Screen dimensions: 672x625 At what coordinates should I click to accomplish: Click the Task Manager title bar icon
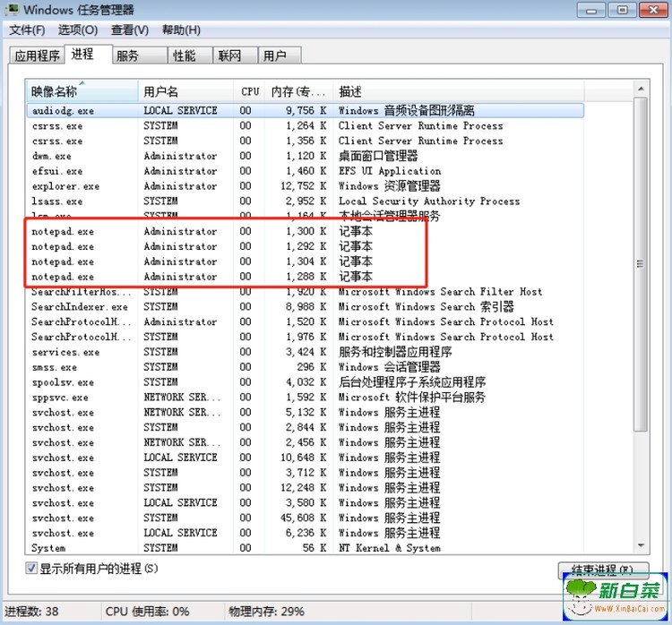[13, 9]
